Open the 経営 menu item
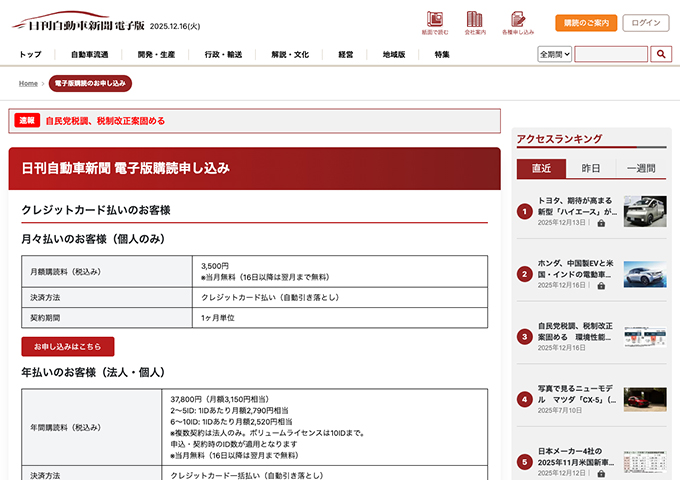Image resolution: width=680 pixels, height=480 pixels. (346, 55)
